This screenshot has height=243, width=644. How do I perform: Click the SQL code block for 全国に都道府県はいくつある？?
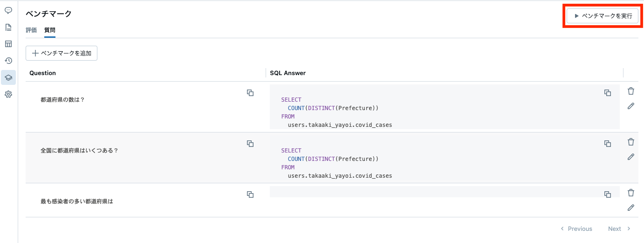(445, 158)
